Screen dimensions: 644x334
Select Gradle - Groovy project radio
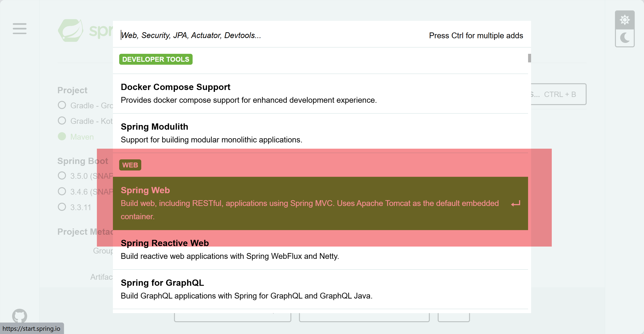click(62, 105)
